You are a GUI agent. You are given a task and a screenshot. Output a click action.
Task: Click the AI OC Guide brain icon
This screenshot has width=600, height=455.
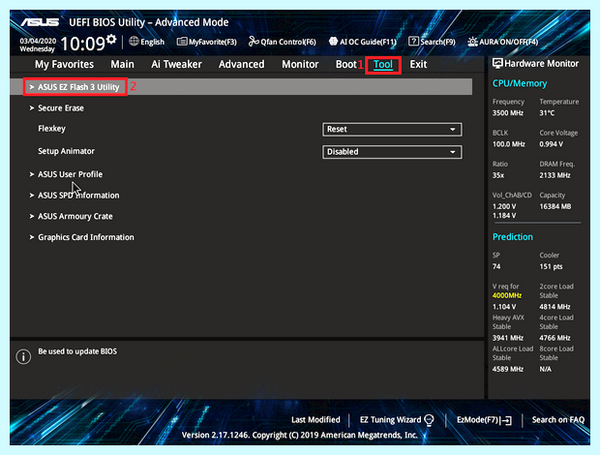point(333,41)
